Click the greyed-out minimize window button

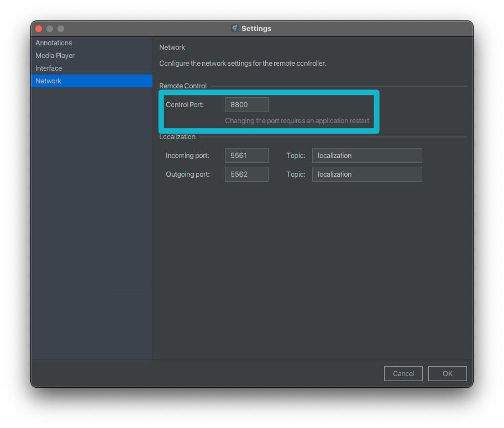click(50, 29)
